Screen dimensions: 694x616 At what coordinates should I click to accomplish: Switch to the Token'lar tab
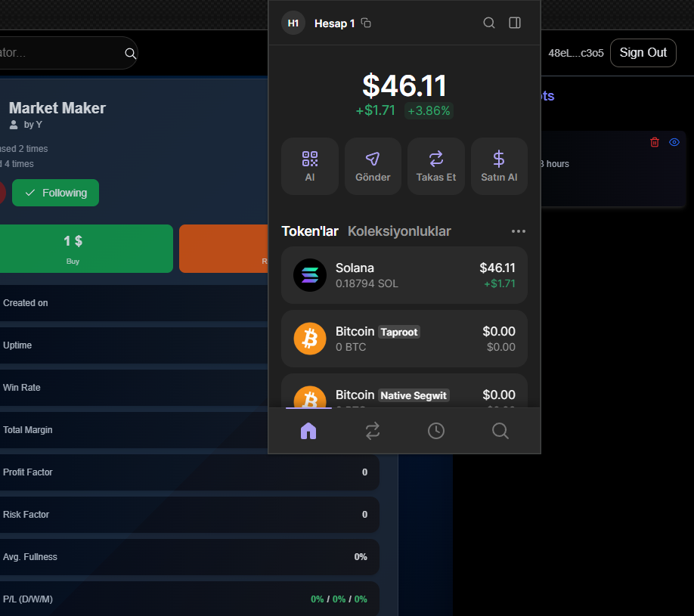coord(310,231)
